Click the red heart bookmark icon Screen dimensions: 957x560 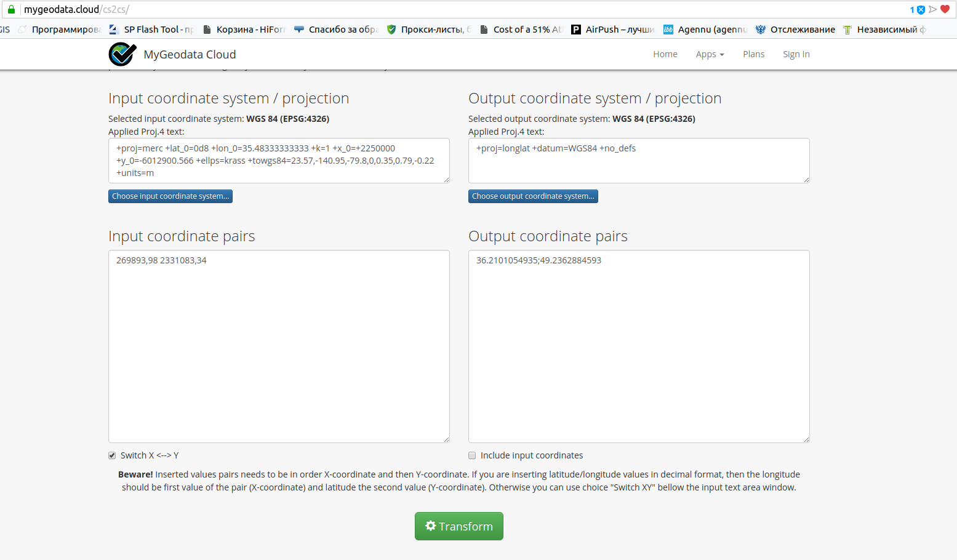[945, 9]
